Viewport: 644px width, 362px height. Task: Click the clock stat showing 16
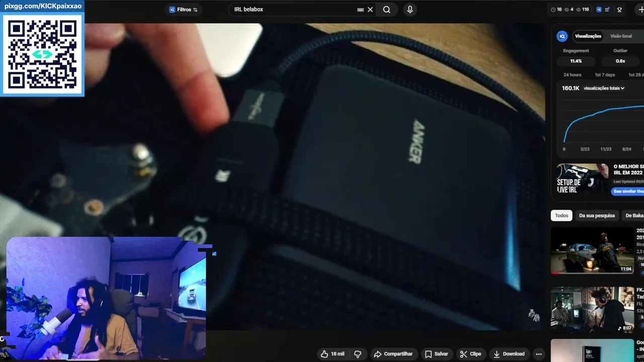point(556,10)
